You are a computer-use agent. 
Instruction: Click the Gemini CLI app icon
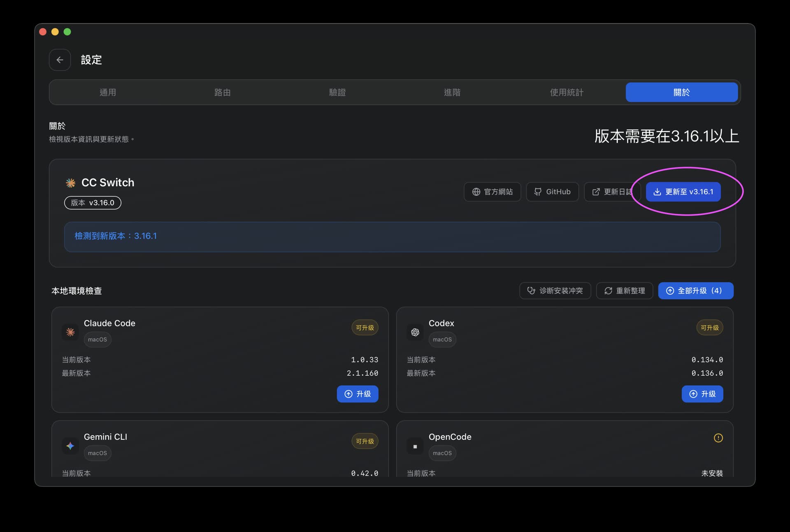[70, 446]
